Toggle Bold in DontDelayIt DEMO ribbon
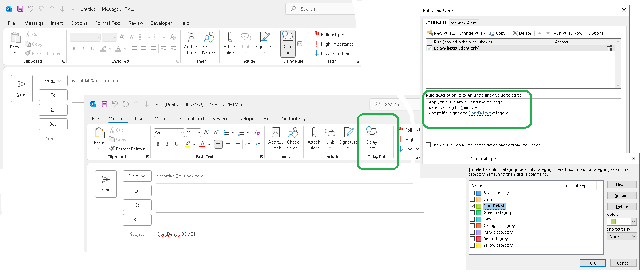The image size is (644, 274). pyautogui.click(x=158, y=144)
